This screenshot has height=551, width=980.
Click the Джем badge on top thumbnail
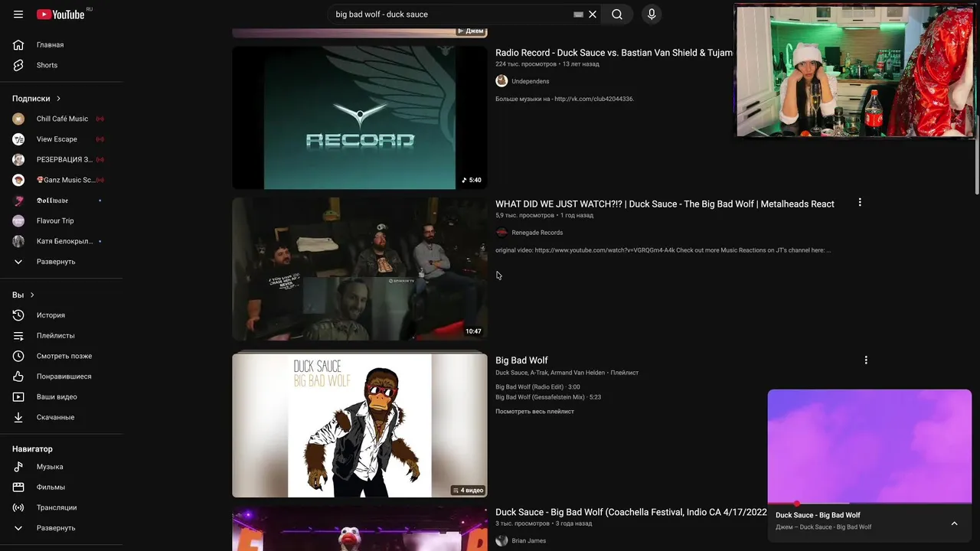[471, 31]
